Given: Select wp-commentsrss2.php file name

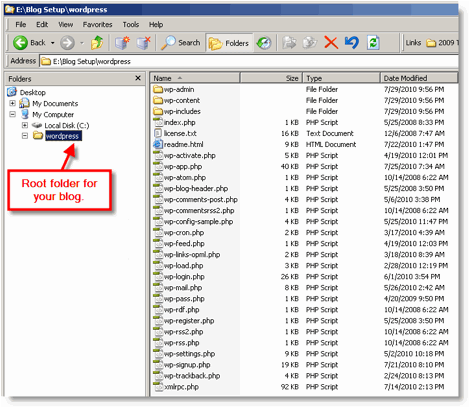Looking at the screenshot, I should (199, 211).
